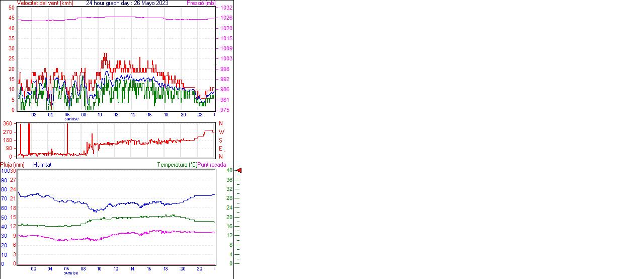Click the 'sunrise' marker under bottom graph

[71, 273]
